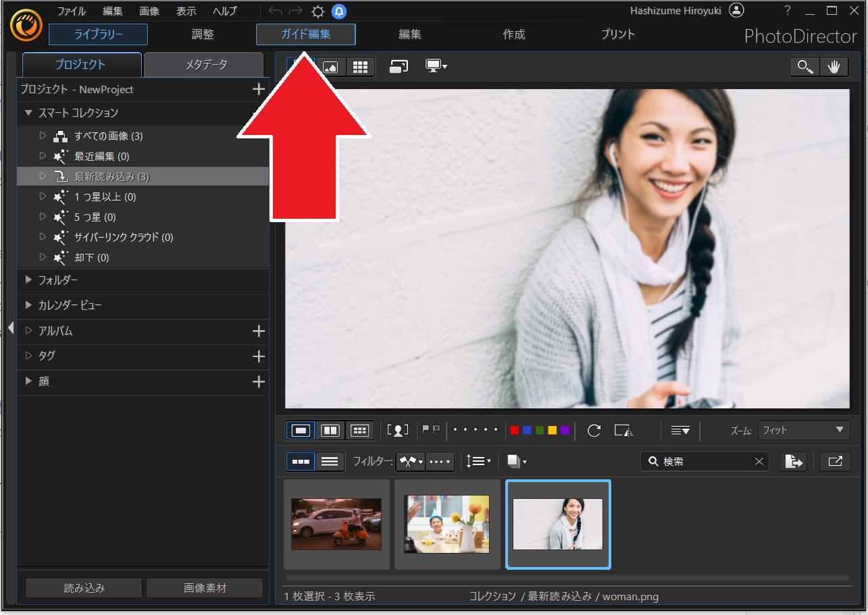Select single image view mode

tap(301, 430)
